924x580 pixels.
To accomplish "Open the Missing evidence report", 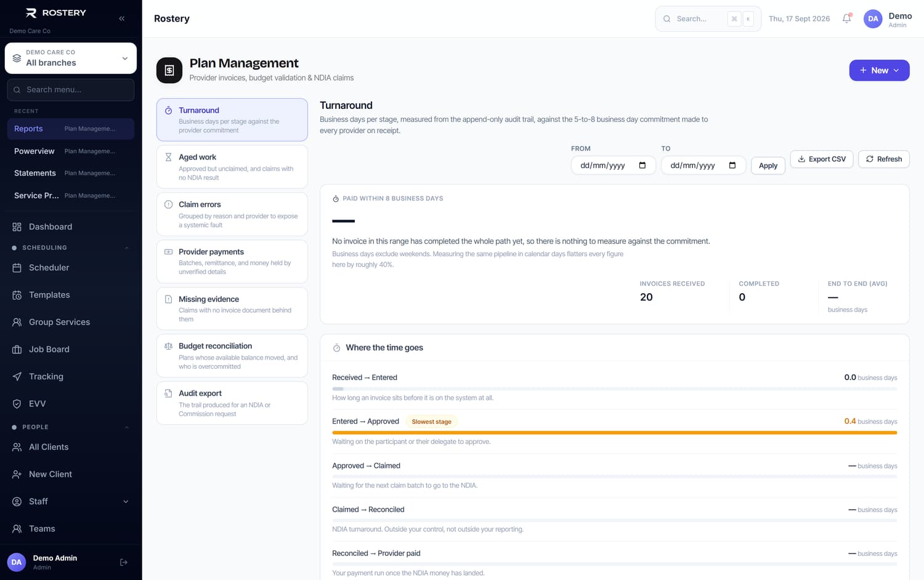I will click(x=232, y=308).
